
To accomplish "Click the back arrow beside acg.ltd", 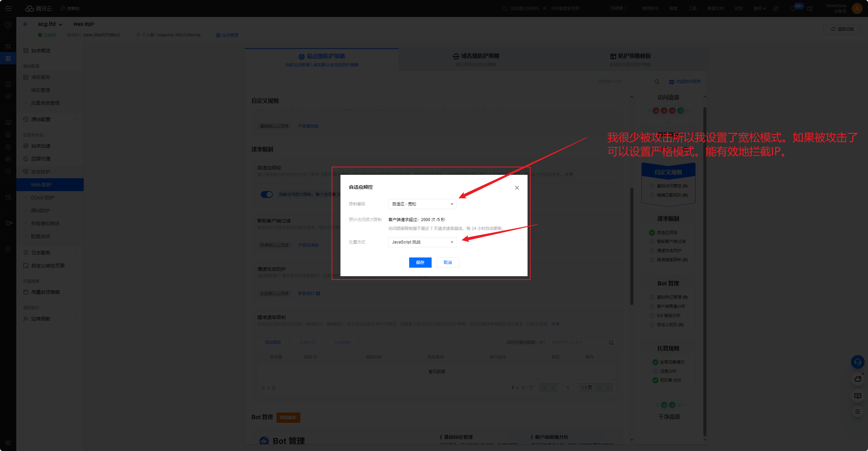I will tap(26, 24).
